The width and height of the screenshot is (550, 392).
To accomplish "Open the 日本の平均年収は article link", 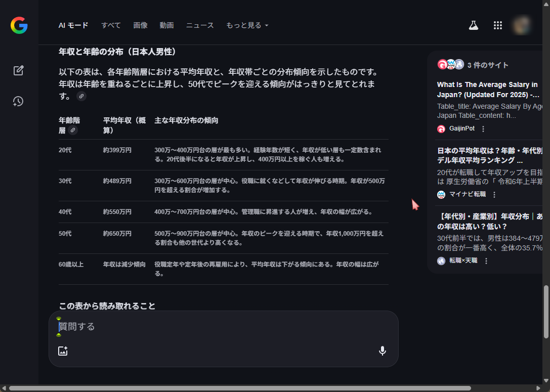I will tap(489, 155).
